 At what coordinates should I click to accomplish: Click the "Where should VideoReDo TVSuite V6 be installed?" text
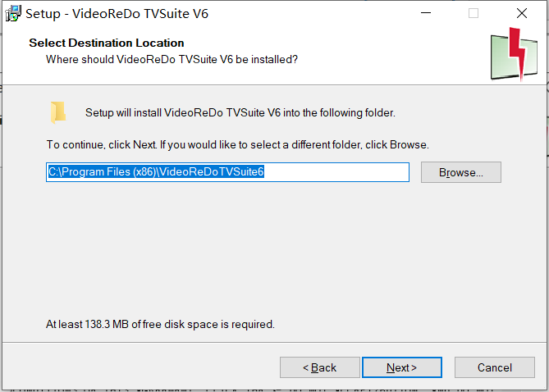[x=172, y=60]
